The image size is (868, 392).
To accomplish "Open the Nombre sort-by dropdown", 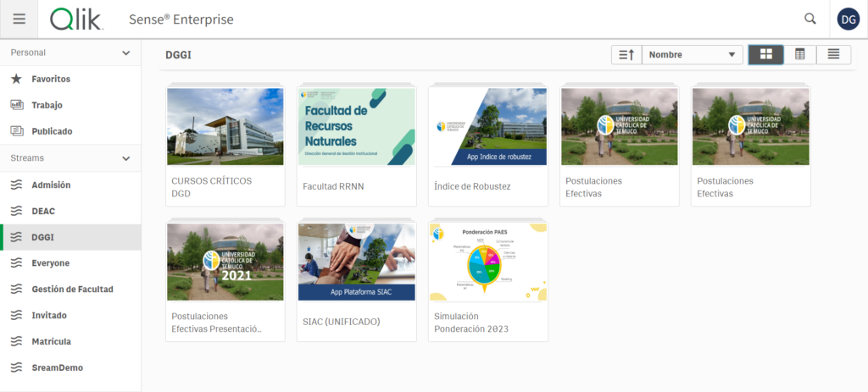I will click(692, 55).
